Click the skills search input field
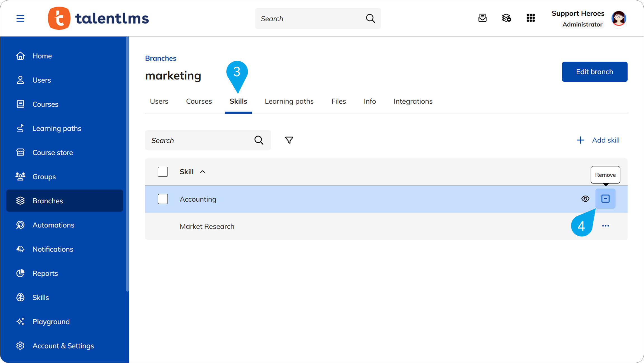Screen dimensions: 644x363 point(208,140)
